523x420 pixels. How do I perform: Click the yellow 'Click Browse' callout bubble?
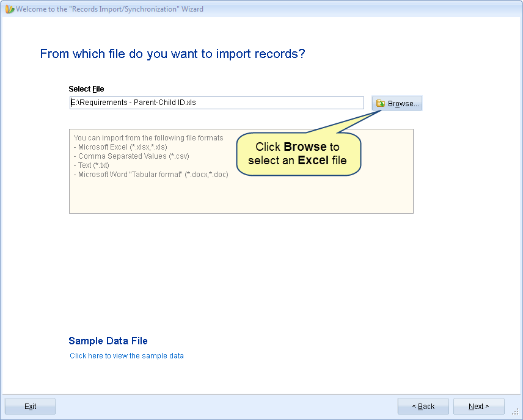coord(298,154)
